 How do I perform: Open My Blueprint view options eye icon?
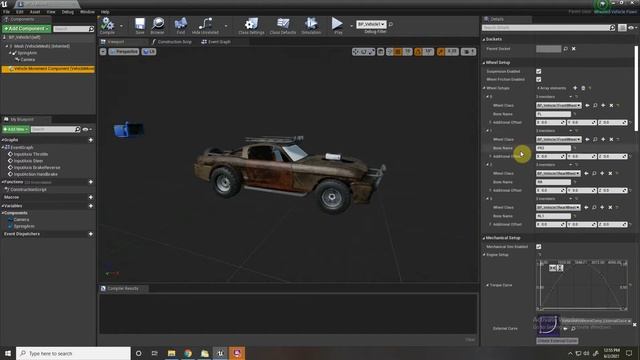86,129
